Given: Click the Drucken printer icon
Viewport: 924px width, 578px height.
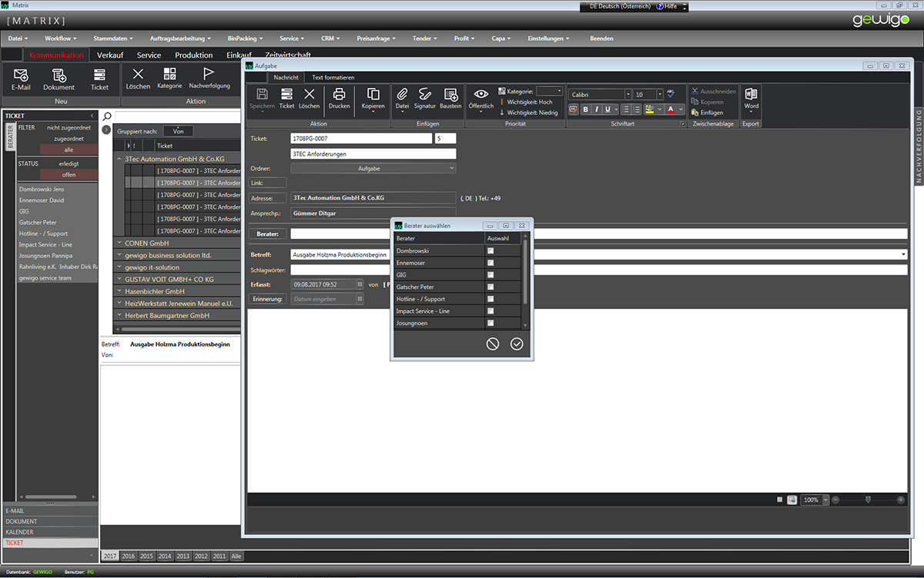Looking at the screenshot, I should pos(339,94).
